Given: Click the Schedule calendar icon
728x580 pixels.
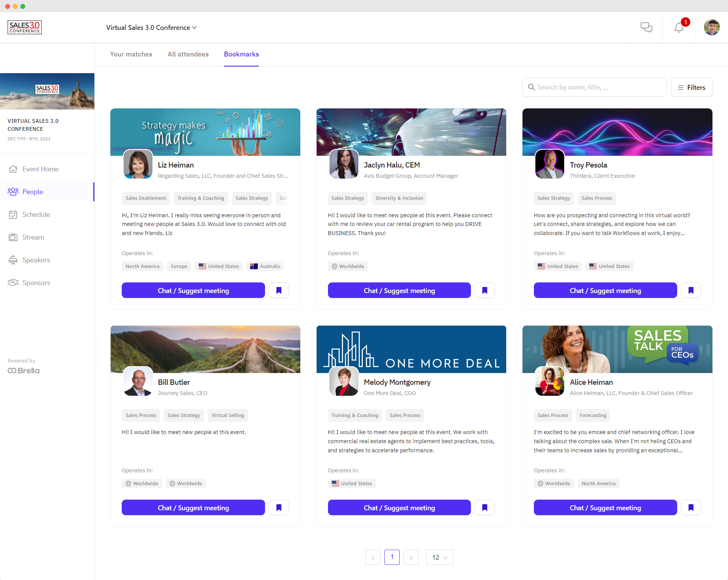Looking at the screenshot, I should click(13, 215).
